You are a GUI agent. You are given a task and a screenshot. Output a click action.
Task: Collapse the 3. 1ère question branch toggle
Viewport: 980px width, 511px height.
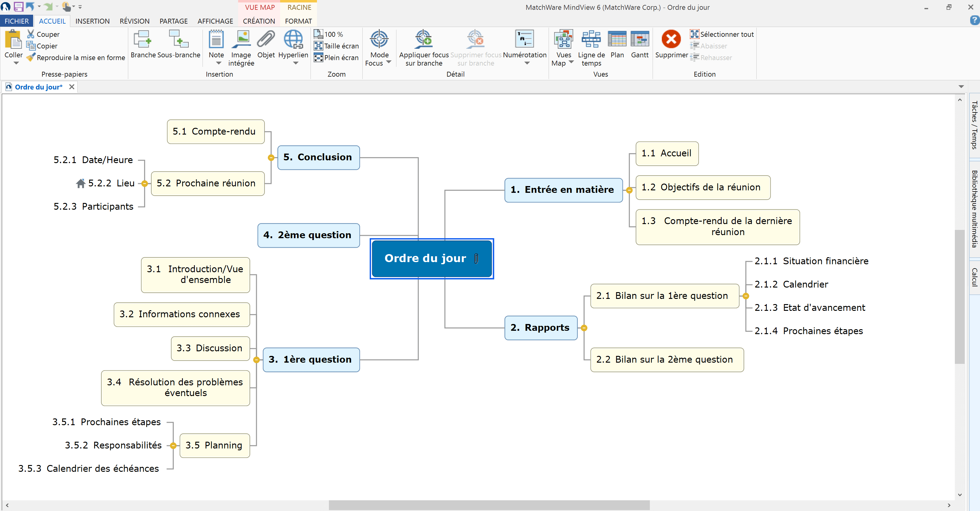pyautogui.click(x=257, y=360)
